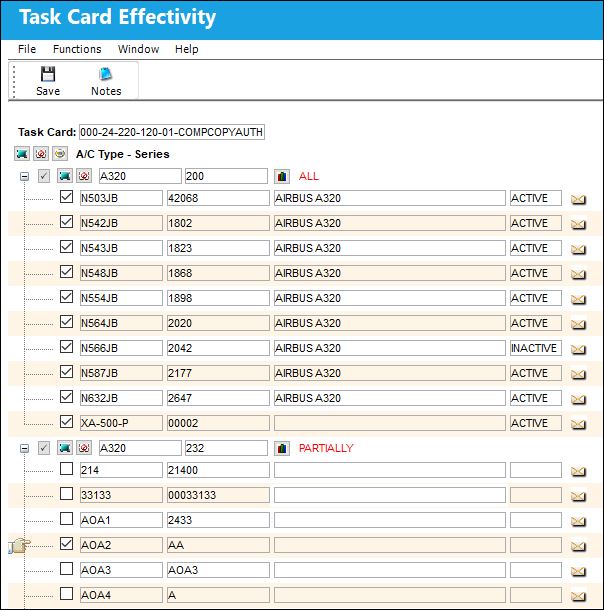Open the envelope icon for N542JB

[578, 224]
